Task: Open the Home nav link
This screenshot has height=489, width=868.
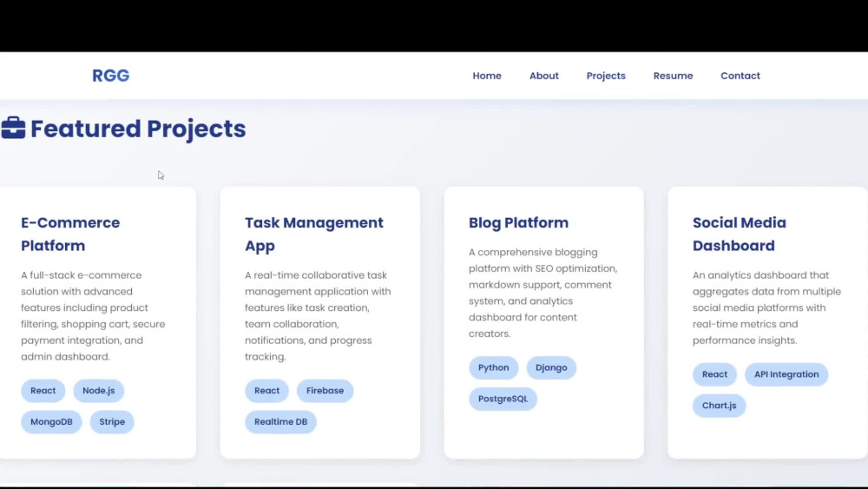Action: pyautogui.click(x=487, y=76)
